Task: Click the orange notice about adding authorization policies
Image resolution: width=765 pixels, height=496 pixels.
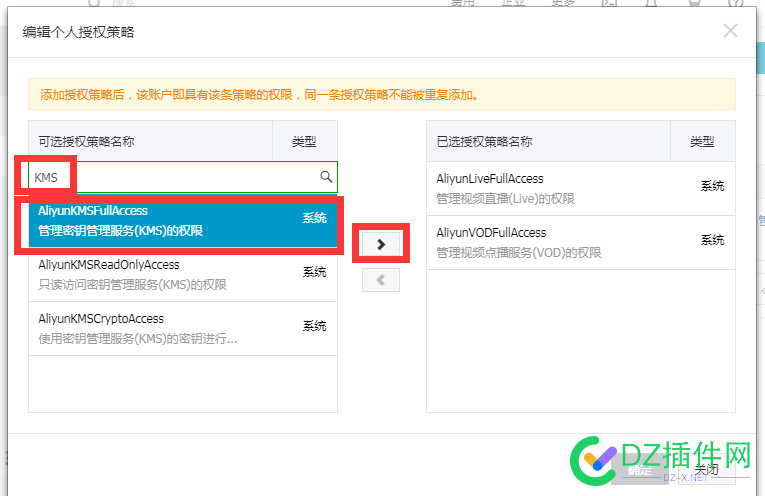Action: coord(382,94)
